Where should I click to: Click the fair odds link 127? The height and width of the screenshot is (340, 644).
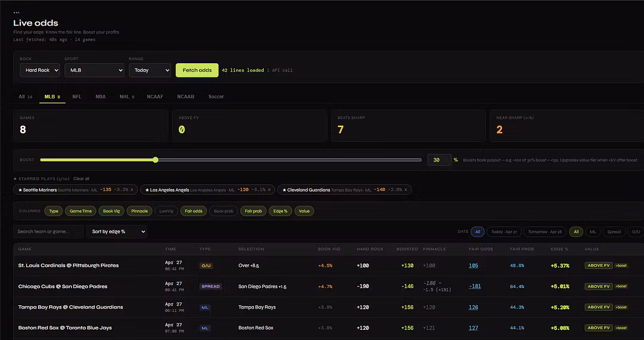point(473,327)
